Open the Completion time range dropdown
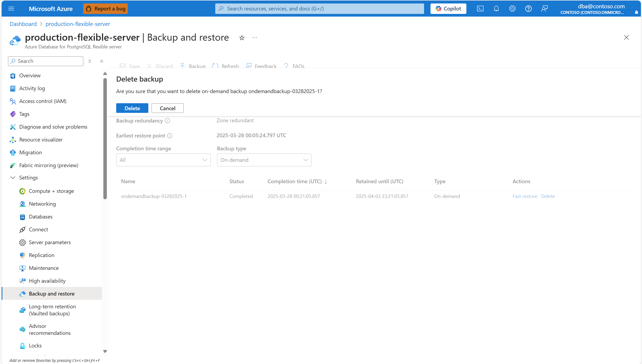Image resolution: width=642 pixels, height=364 pixels. (x=163, y=160)
